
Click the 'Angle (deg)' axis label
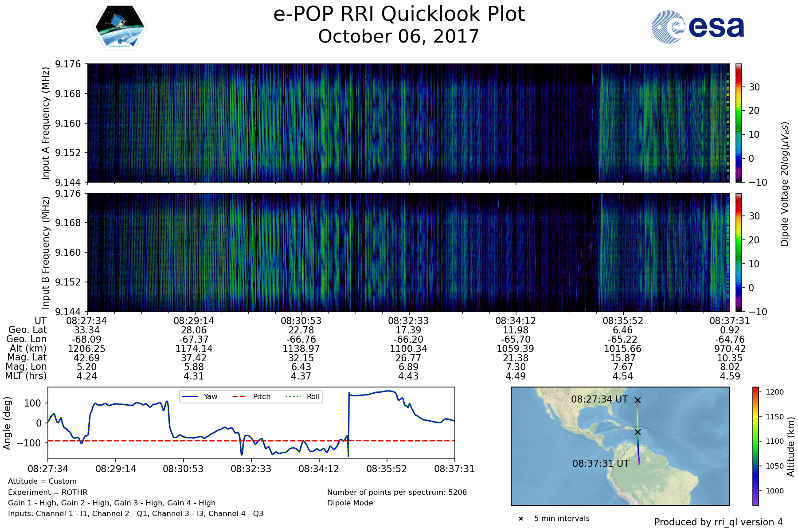point(8,423)
